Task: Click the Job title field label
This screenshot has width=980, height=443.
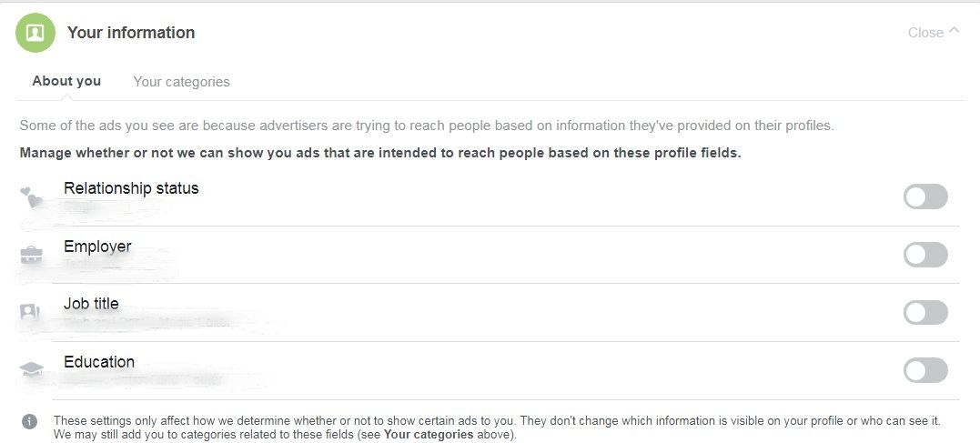Action: coord(91,304)
